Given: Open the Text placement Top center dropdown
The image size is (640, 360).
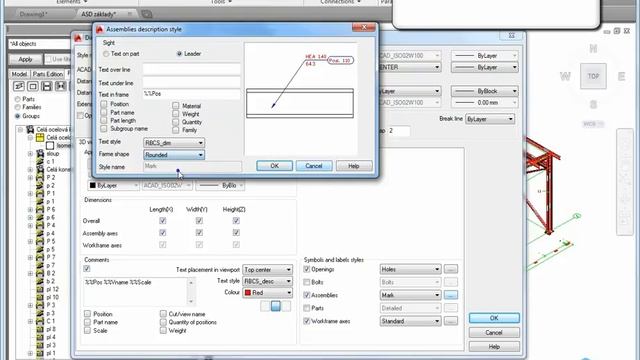Looking at the screenshot, I should click(x=268, y=270).
